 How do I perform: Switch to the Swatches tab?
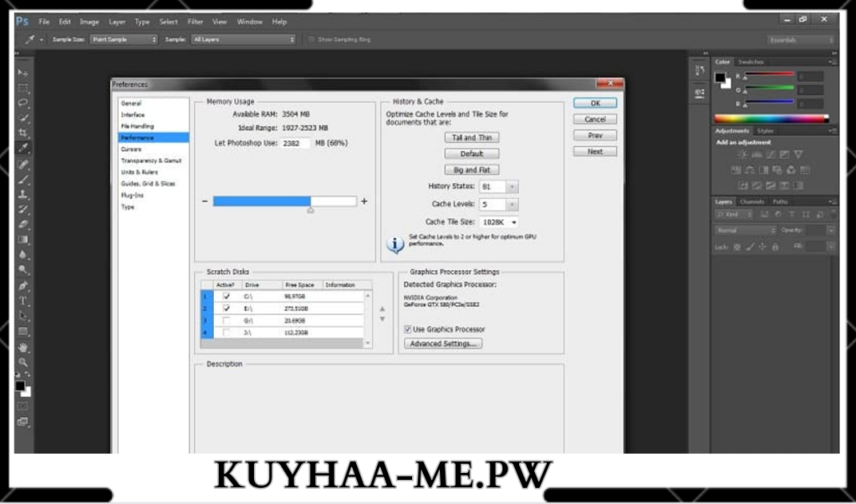coord(750,62)
